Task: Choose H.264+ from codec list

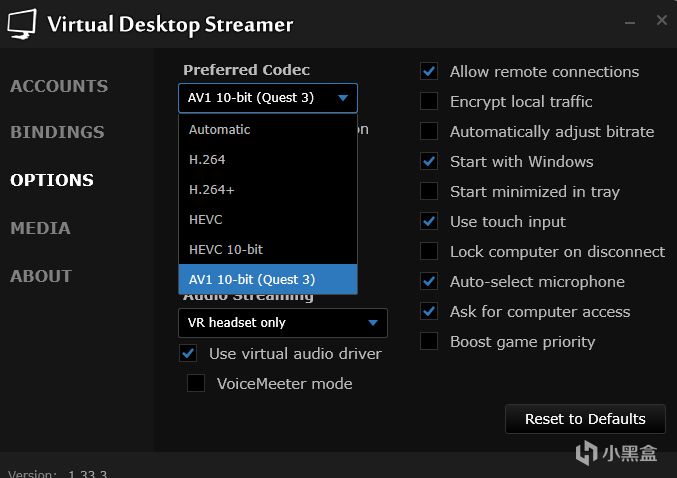Action: pos(211,189)
